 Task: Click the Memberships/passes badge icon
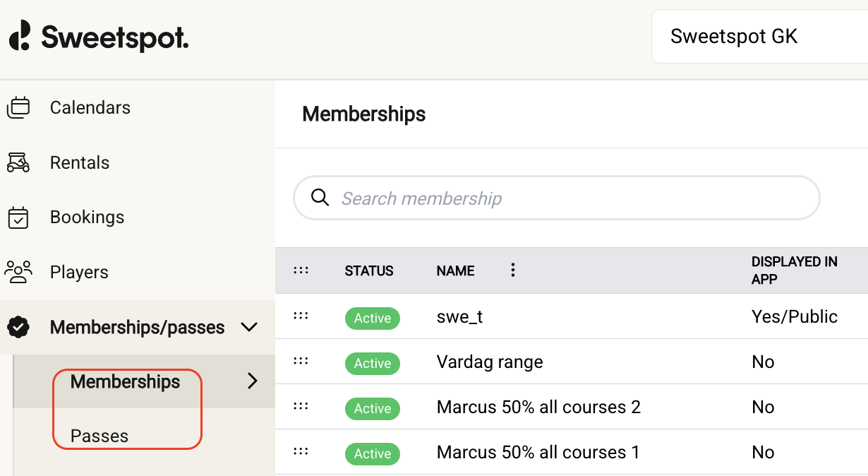[18, 327]
